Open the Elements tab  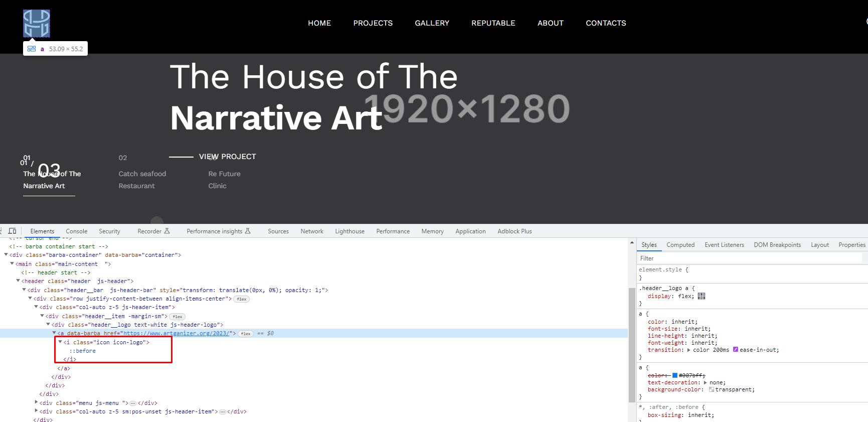(42, 231)
